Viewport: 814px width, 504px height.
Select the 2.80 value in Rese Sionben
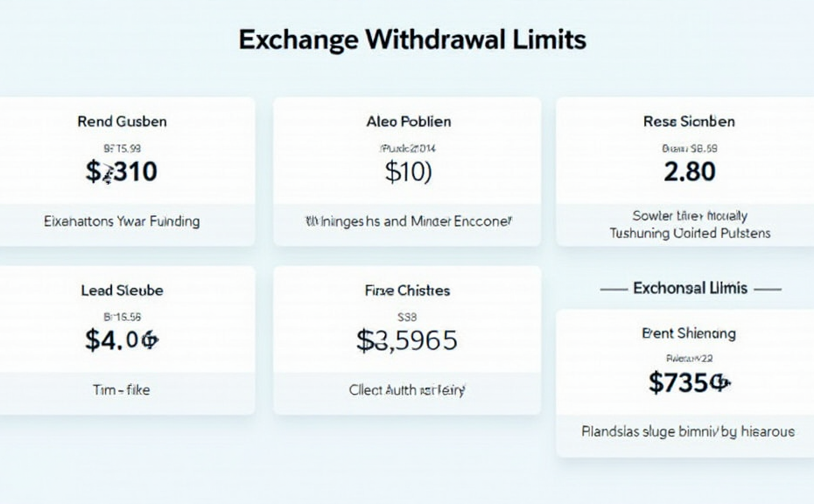pyautogui.click(x=689, y=171)
